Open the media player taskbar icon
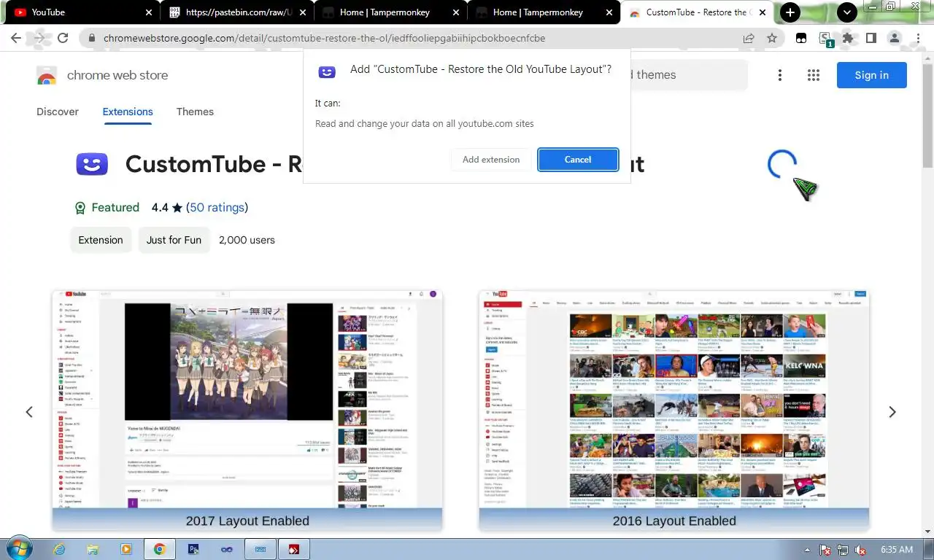The height and width of the screenshot is (560, 934). pyautogui.click(x=126, y=549)
